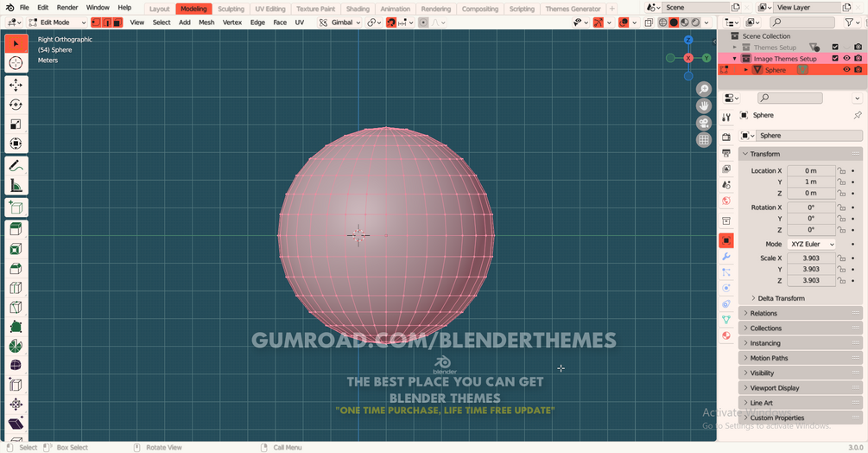Pick the Annotate pencil tool
This screenshot has height=453, width=868.
point(16,166)
